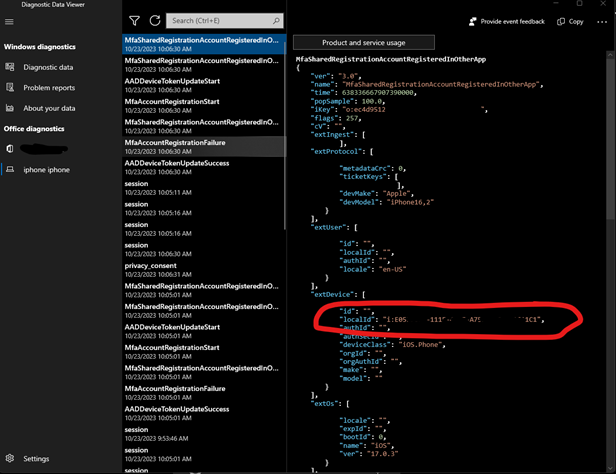The image size is (616, 474).
Task: Click the "deviceClass": "iOS.Phone" line
Action: (392, 344)
